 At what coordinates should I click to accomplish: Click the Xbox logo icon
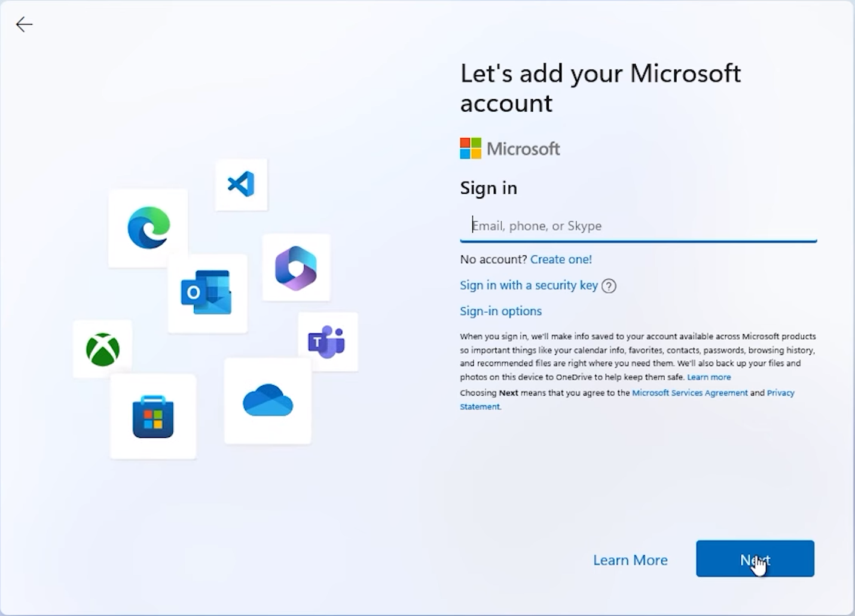point(103,349)
